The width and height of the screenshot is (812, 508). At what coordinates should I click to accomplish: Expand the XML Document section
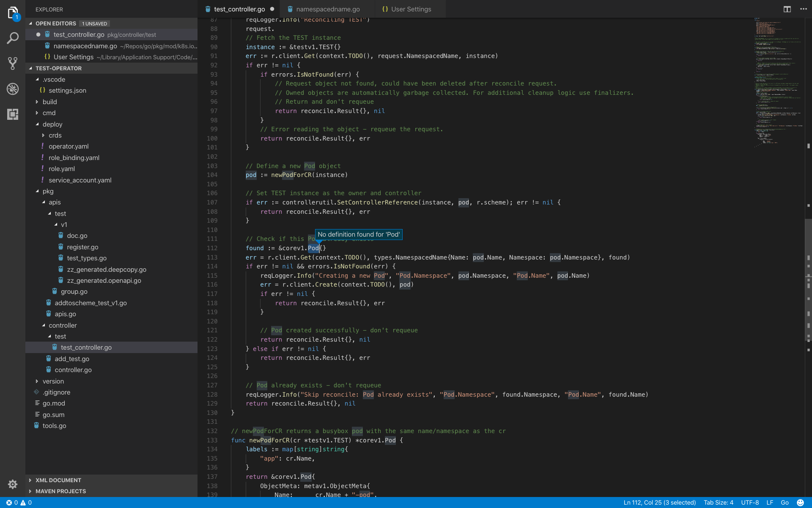coord(58,480)
